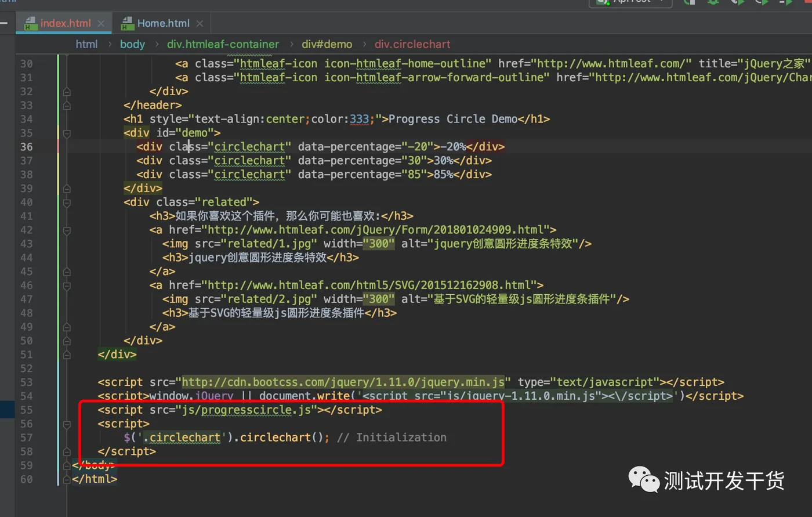Click the width "300" value on line 47
Viewport: 812px width, 517px height.
(x=379, y=299)
